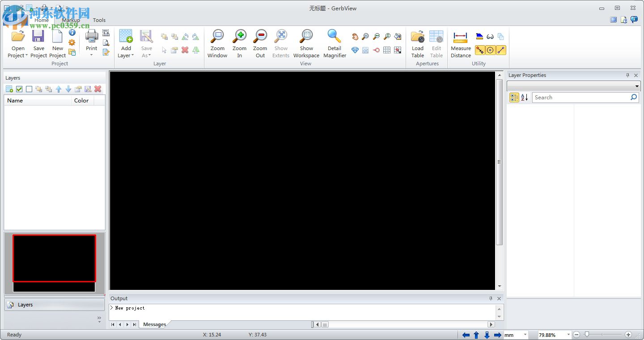Open the blue project information icon
This screenshot has height=340, width=644.
72,33
